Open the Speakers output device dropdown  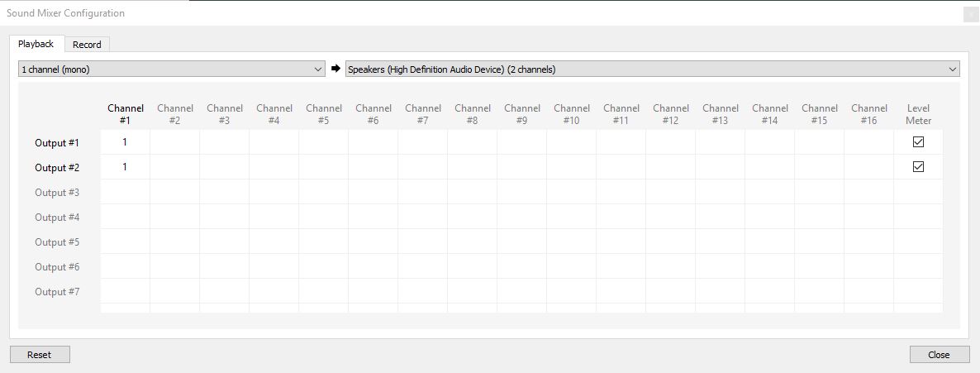click(653, 69)
